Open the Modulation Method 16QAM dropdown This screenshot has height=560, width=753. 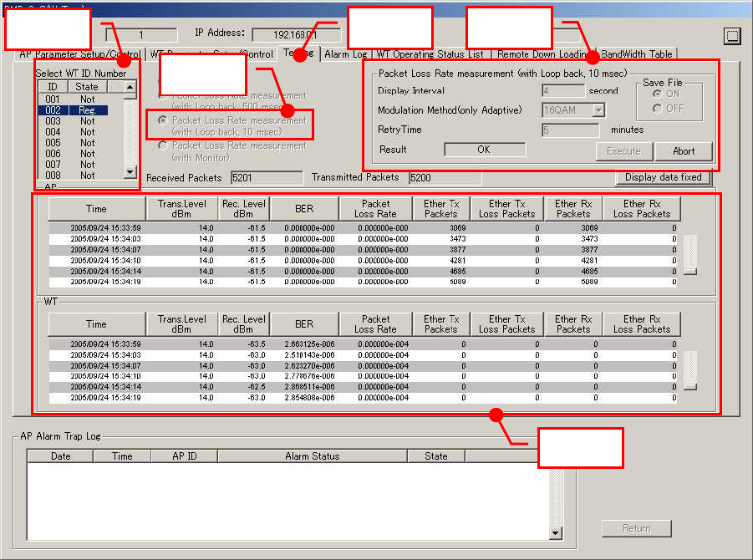(598, 110)
